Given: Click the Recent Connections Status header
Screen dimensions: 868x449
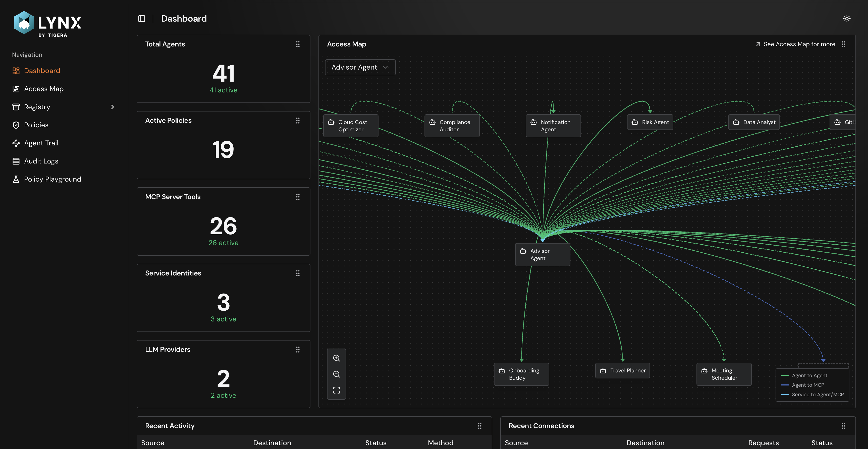Looking at the screenshot, I should [x=822, y=443].
